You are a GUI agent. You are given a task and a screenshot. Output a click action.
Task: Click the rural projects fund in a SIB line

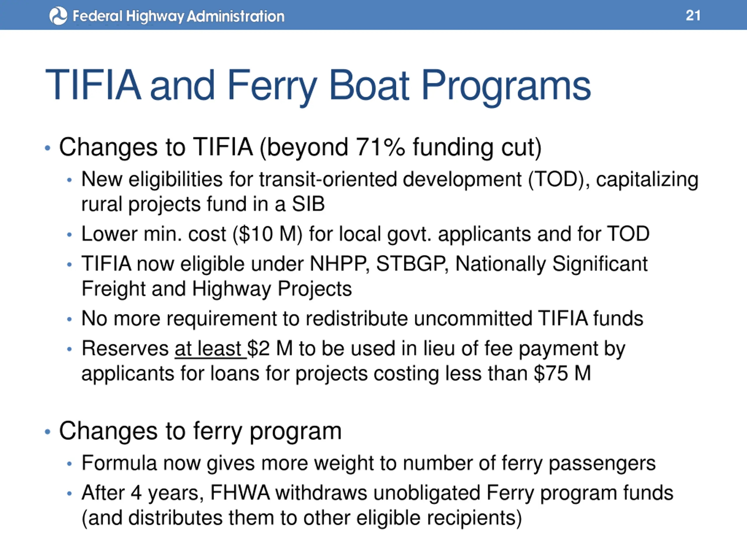(203, 204)
